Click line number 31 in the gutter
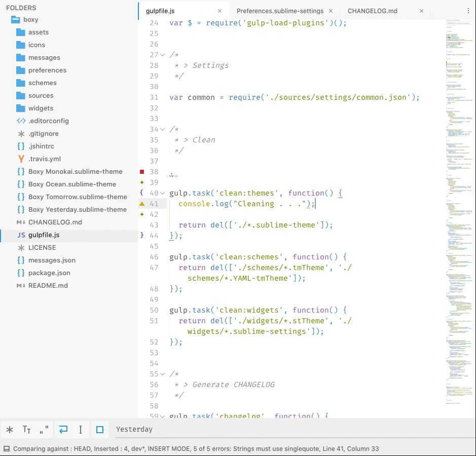Image resolution: width=476 pixels, height=456 pixels. tap(154, 97)
